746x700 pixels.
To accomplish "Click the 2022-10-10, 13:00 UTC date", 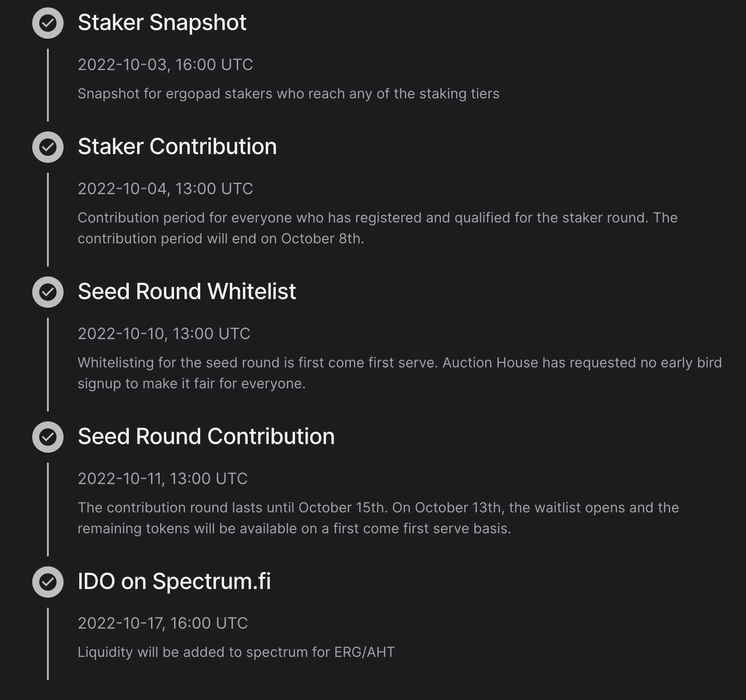I will 164,334.
